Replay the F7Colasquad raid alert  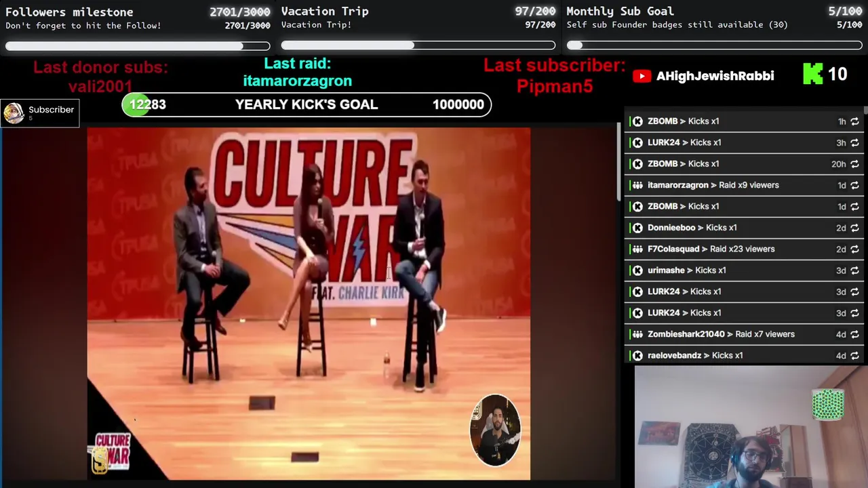tap(854, 249)
